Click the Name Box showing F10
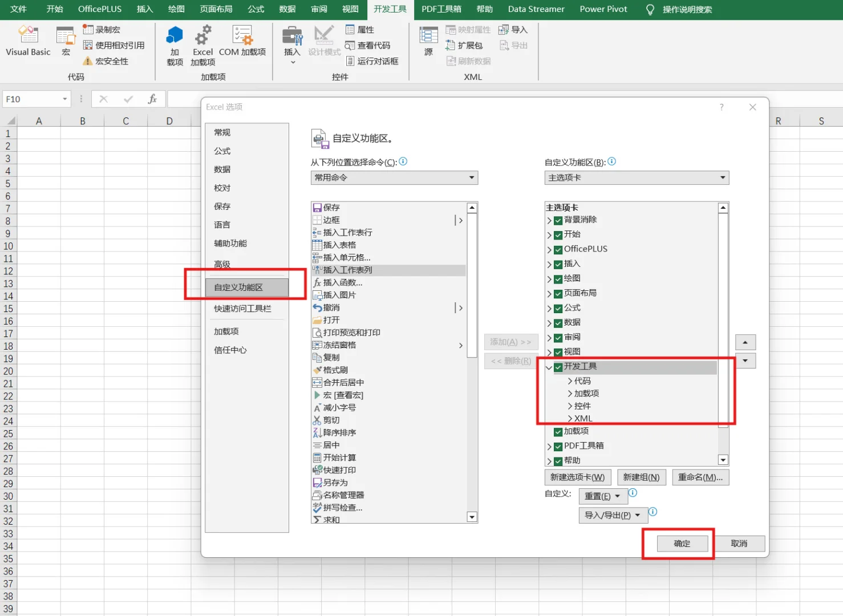Viewport: 843px width, 616px height. (x=33, y=99)
